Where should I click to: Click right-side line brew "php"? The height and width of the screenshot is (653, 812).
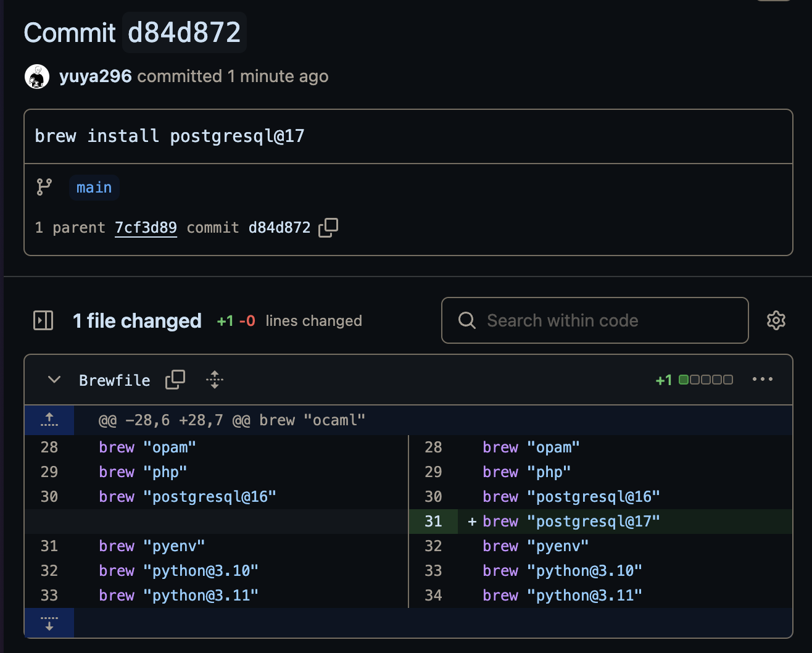[x=527, y=472]
